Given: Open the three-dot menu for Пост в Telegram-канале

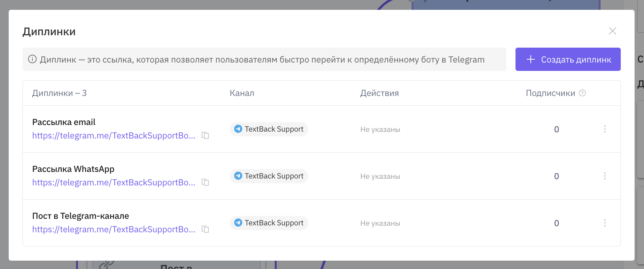Looking at the screenshot, I should (x=605, y=223).
